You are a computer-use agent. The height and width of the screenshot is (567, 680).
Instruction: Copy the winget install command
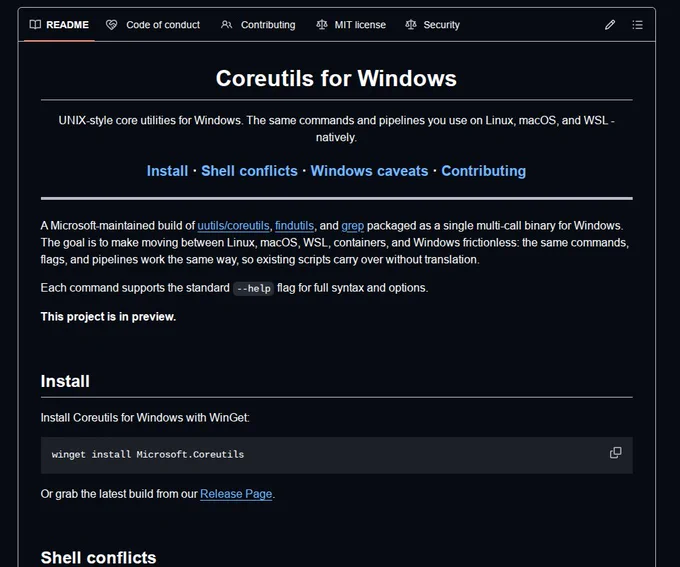pyautogui.click(x=615, y=453)
